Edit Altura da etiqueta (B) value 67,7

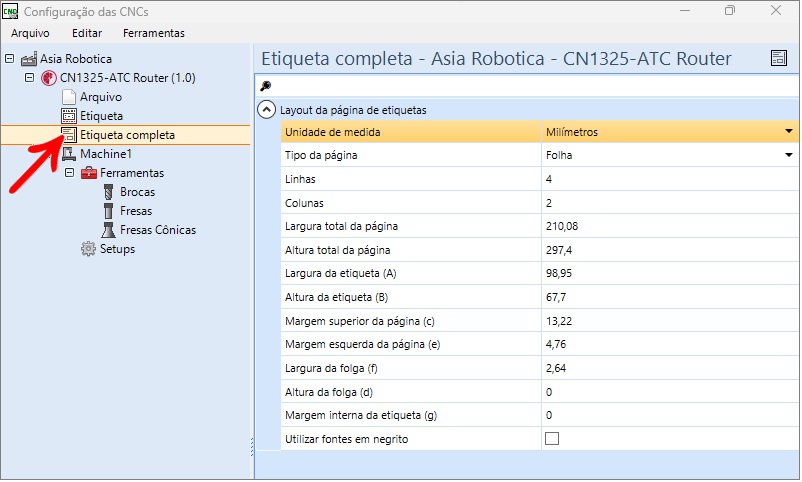click(670, 297)
